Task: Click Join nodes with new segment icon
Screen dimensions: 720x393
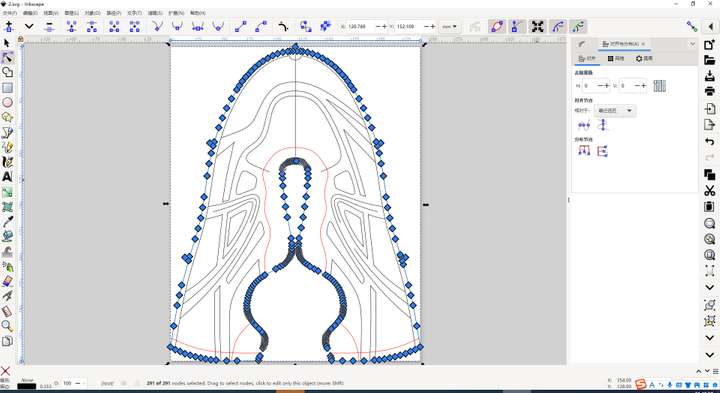Action: 114,27
